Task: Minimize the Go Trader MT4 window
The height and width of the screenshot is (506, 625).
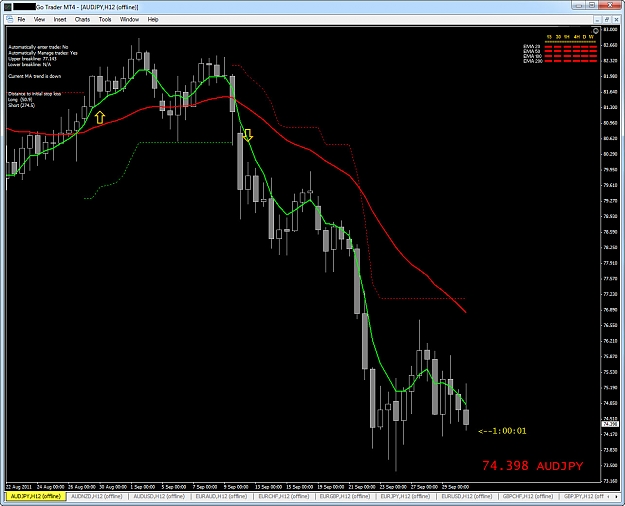Action: 580,5
